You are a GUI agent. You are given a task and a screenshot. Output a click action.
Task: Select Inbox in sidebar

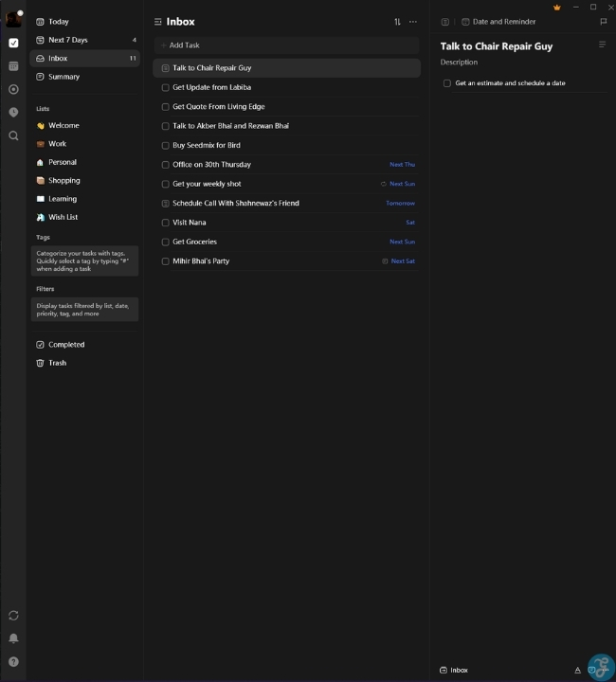(x=85, y=59)
